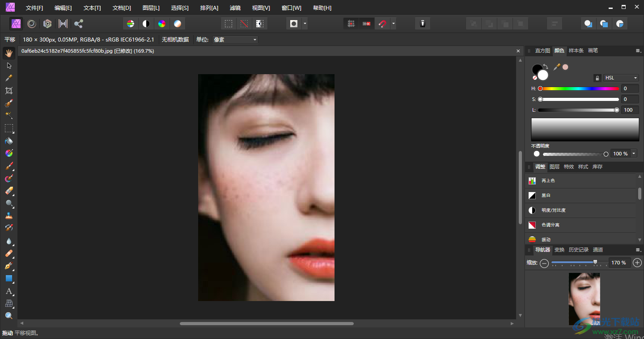Select the Artistic Text tool
This screenshot has width=644, height=339.
point(9,291)
